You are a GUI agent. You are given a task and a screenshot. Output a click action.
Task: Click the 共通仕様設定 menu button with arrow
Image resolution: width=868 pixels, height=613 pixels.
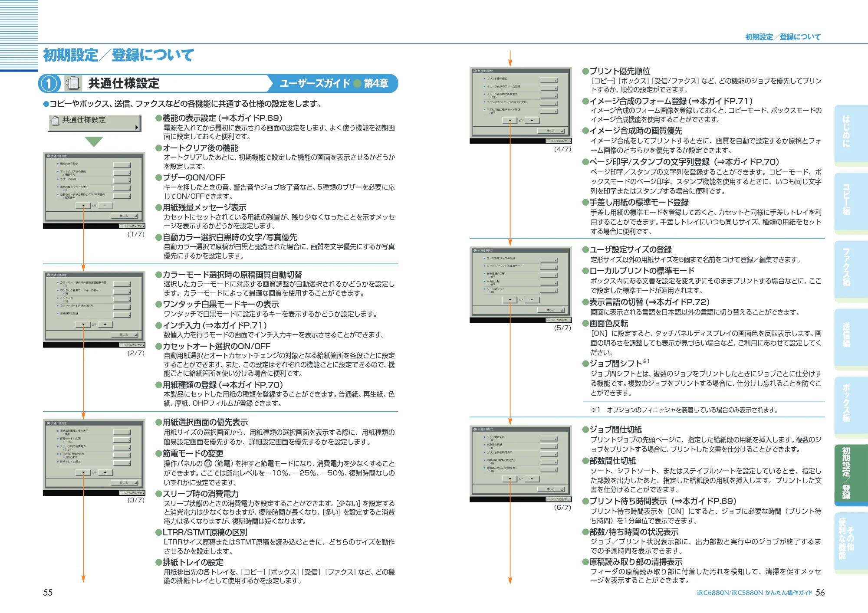click(95, 123)
